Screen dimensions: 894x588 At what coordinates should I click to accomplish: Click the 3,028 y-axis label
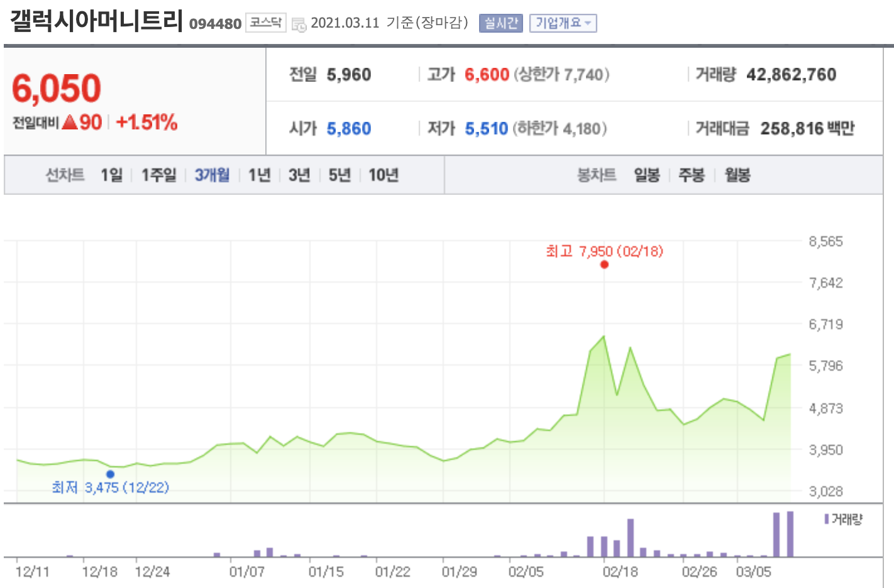coord(825,491)
